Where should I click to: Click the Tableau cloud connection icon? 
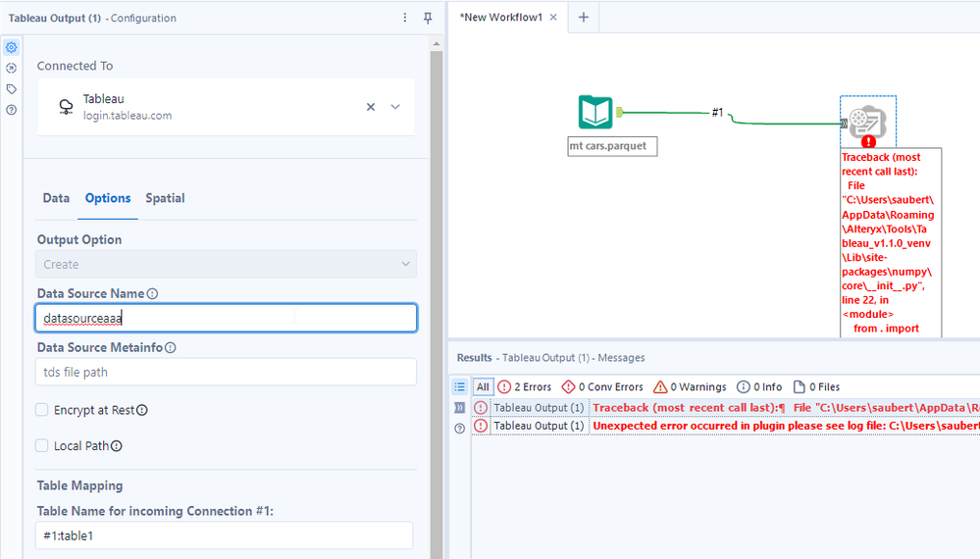pyautogui.click(x=66, y=107)
